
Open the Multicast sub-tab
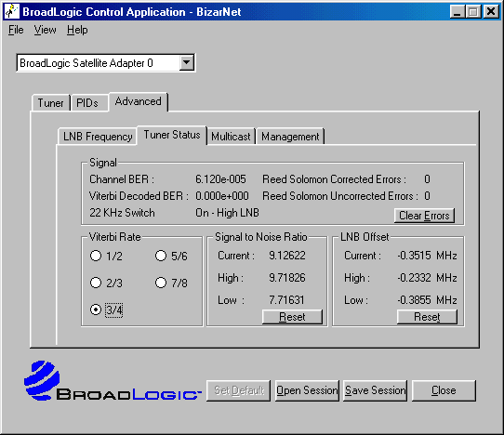[231, 137]
